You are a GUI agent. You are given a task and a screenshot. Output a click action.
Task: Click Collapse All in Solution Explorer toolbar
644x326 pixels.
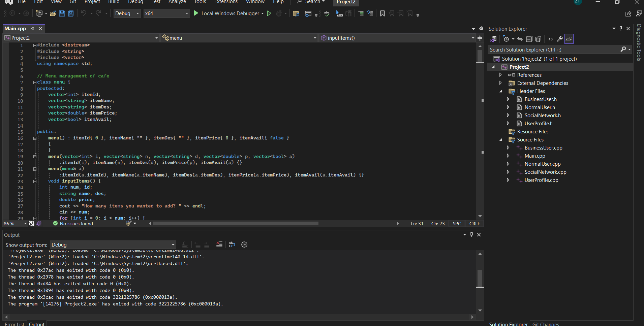[x=529, y=39]
